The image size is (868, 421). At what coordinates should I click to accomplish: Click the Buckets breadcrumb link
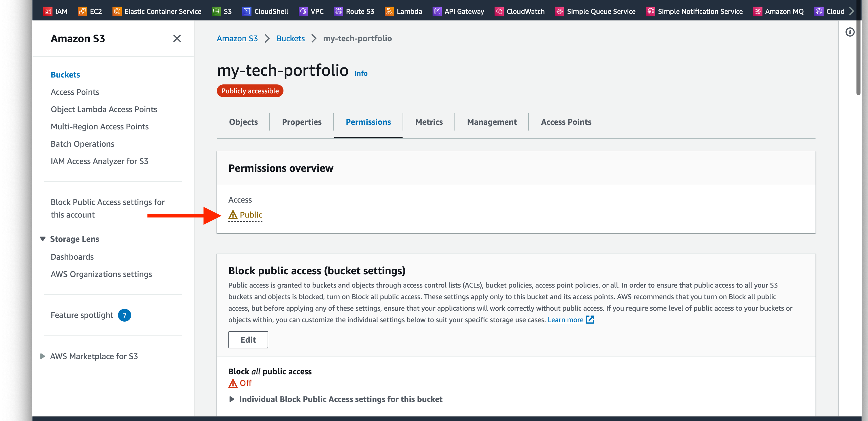pyautogui.click(x=290, y=38)
